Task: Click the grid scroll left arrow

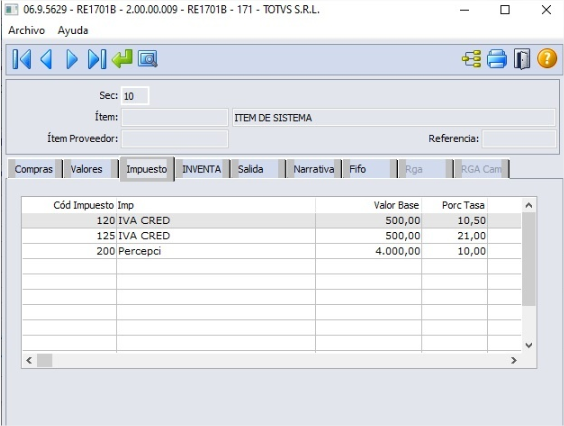Action: (x=29, y=360)
